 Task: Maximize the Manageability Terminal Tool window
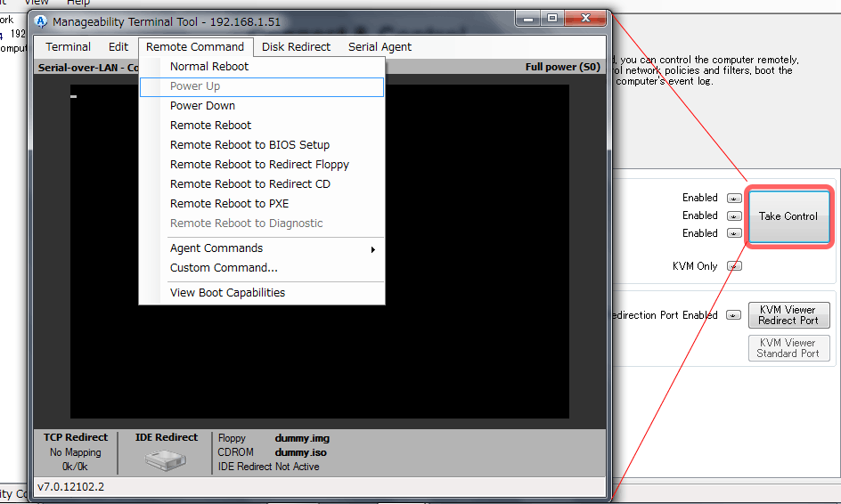[552, 18]
